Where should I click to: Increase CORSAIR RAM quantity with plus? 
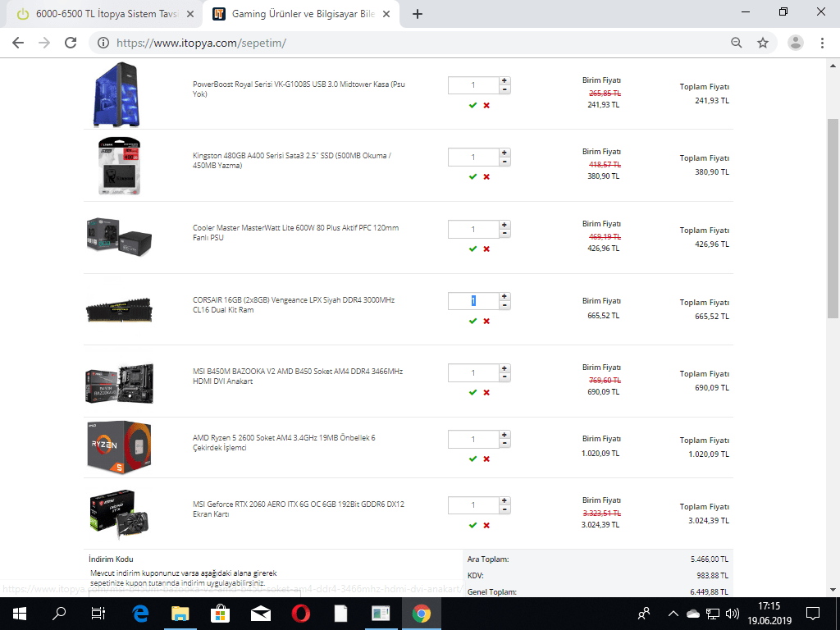click(504, 296)
